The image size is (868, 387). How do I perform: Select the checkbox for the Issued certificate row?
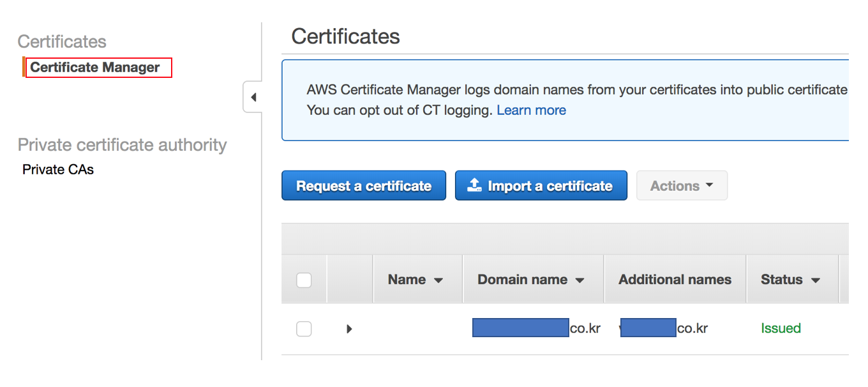[x=304, y=329]
